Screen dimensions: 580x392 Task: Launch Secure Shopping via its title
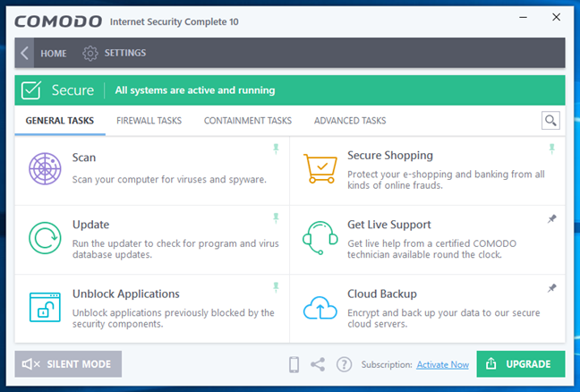pos(390,156)
